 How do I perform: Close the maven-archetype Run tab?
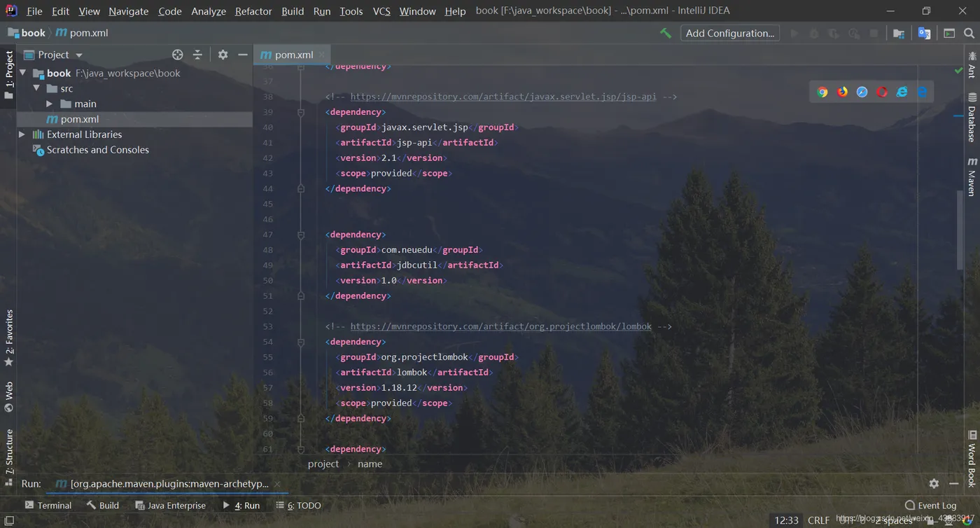pos(277,484)
